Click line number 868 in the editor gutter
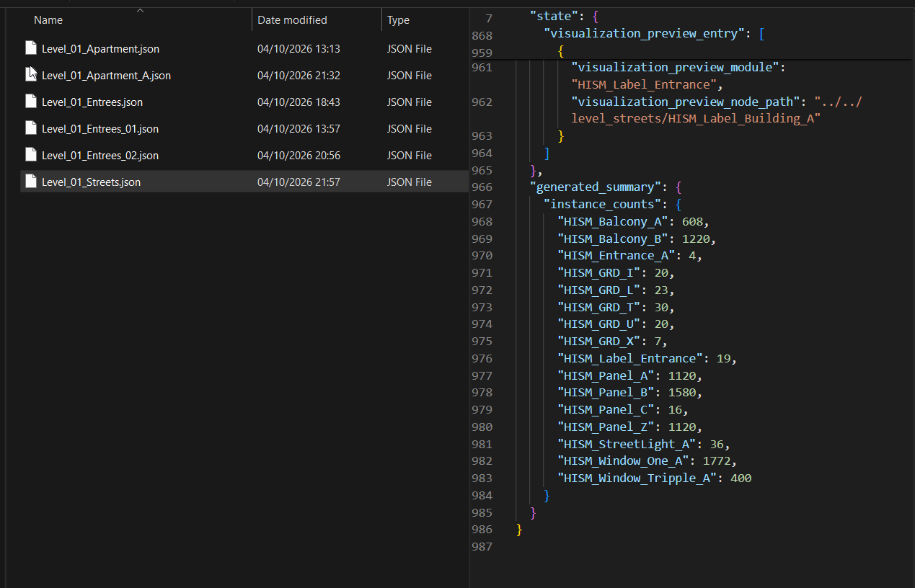The width and height of the screenshot is (915, 588). pos(482,35)
